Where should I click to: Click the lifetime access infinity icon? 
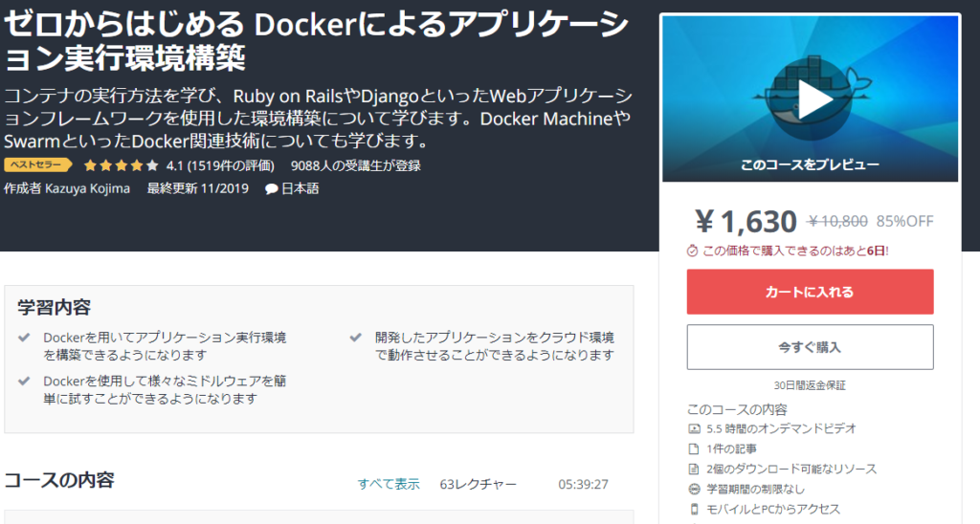point(694,489)
